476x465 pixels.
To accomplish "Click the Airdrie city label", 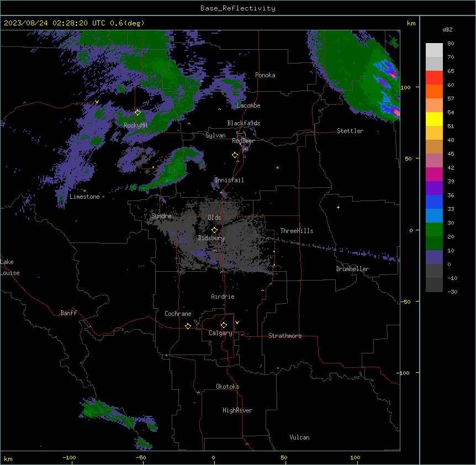I will coord(223,297).
